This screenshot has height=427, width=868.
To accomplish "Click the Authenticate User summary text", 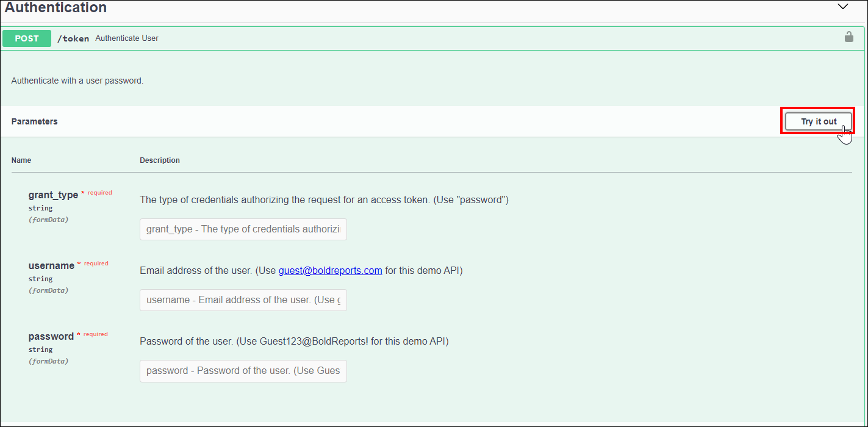I will click(127, 38).
